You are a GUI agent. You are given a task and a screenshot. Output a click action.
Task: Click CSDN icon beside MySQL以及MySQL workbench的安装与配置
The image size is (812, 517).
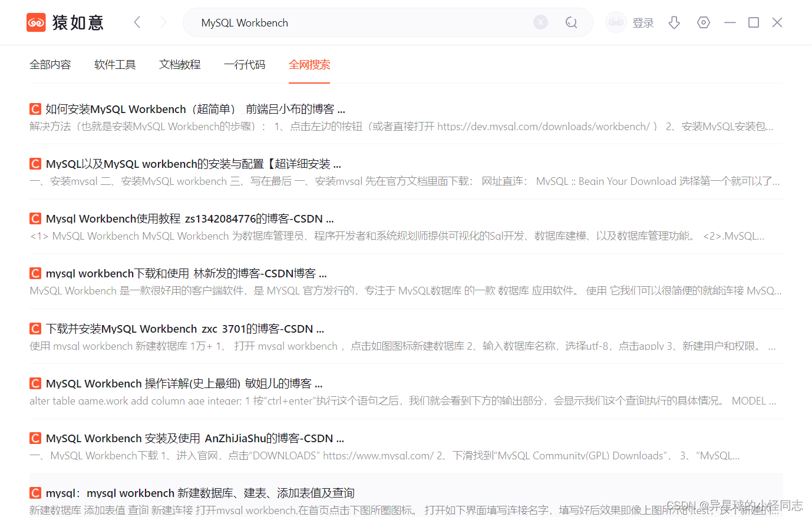[x=35, y=164]
